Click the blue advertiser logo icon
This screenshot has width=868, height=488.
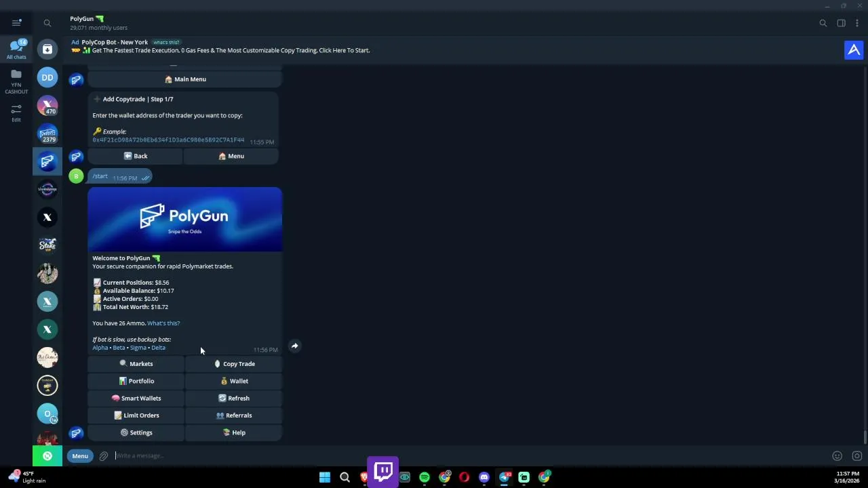click(x=854, y=50)
